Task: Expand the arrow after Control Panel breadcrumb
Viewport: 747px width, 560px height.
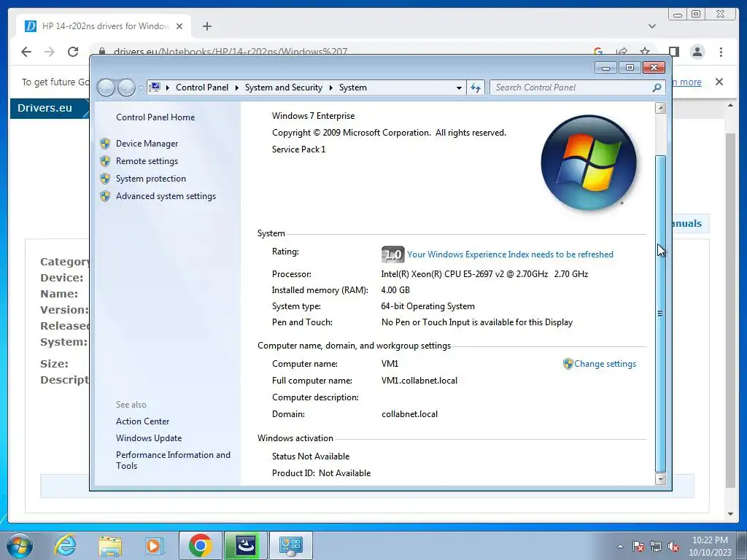Action: (237, 87)
